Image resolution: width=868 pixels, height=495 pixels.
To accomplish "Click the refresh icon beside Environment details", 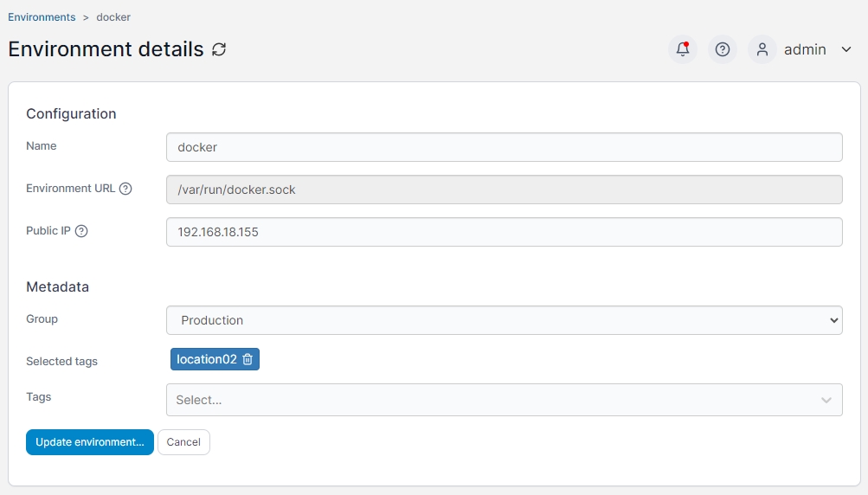I will point(219,49).
